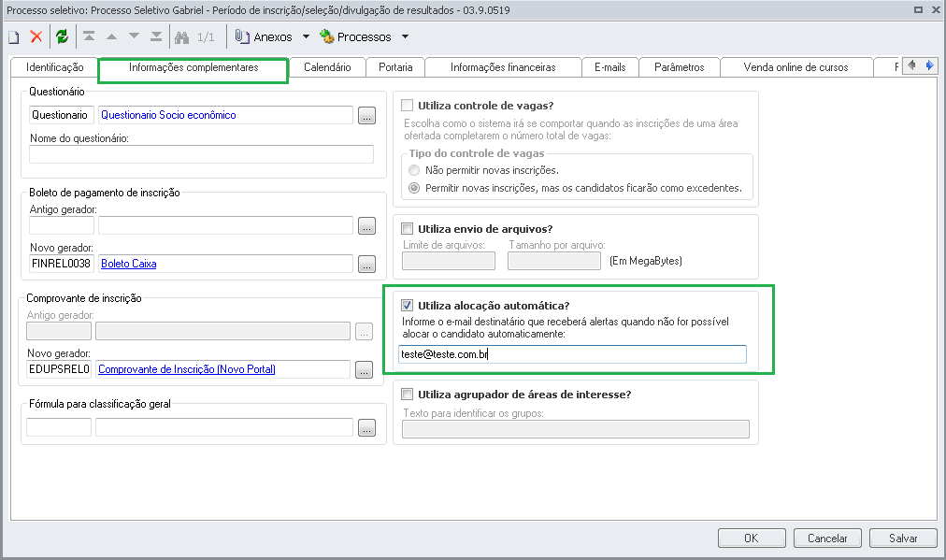Image resolution: width=946 pixels, height=560 pixels.
Task: Open Comprovante de Inscrição (Novo Portal) link
Action: click(186, 369)
